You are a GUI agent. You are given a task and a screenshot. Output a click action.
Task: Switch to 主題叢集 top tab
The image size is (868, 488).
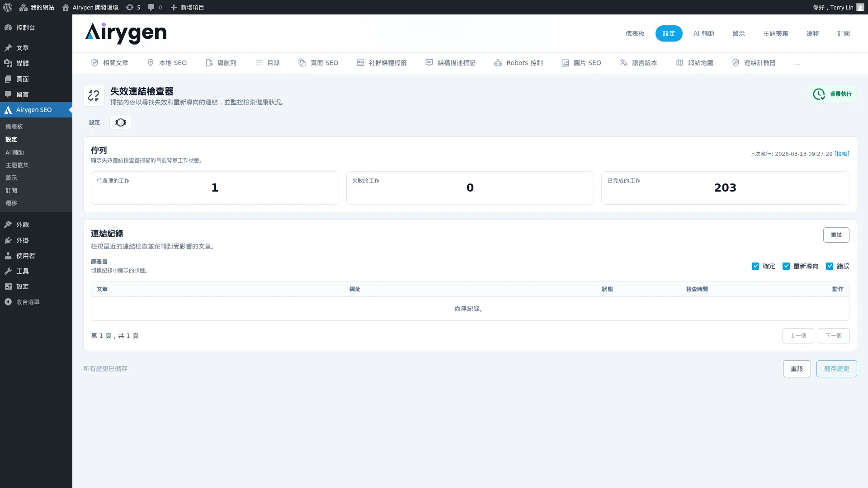(x=776, y=33)
